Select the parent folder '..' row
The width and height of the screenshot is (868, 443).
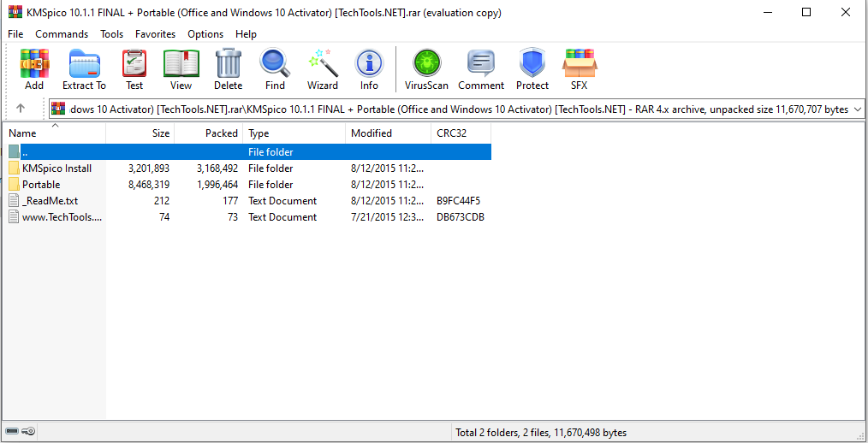(250, 151)
